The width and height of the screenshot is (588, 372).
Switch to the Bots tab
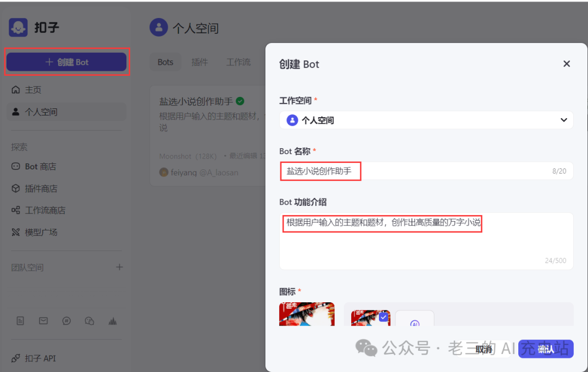[166, 62]
